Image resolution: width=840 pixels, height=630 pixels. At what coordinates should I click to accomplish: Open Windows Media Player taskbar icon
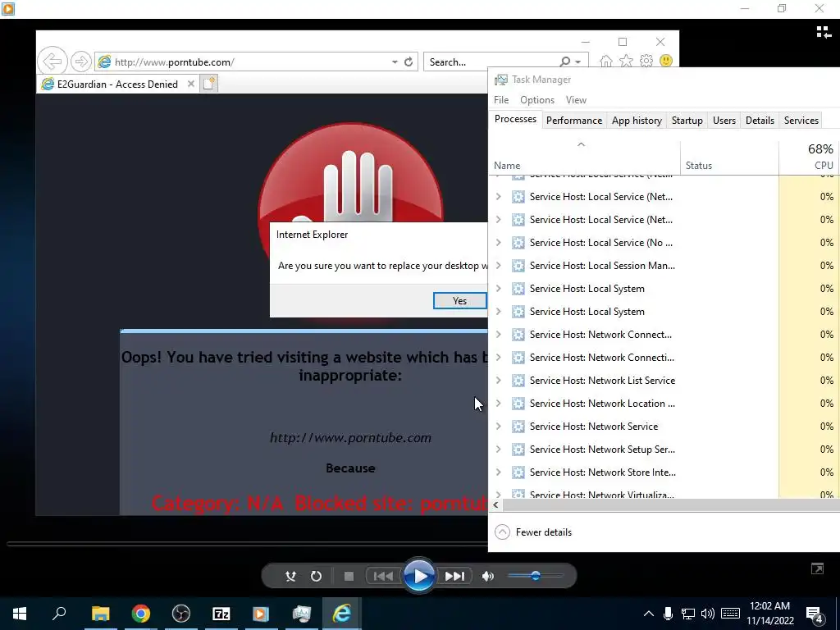pos(262,614)
